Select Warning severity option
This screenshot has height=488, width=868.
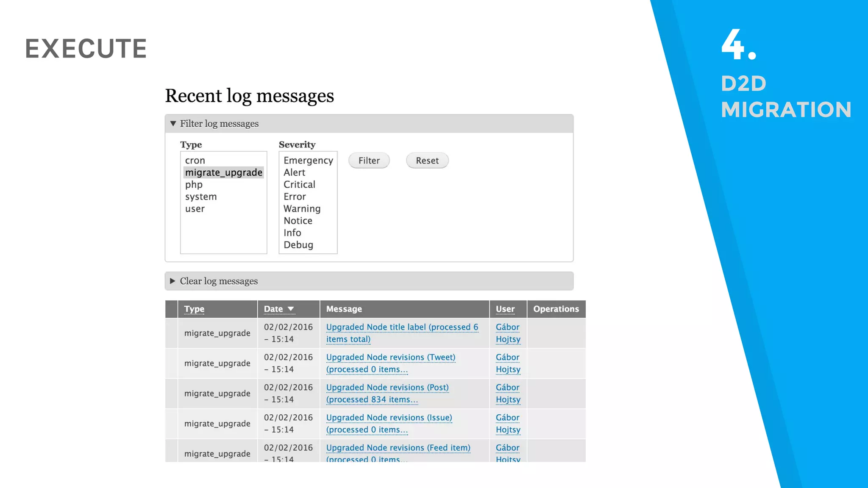coord(302,209)
